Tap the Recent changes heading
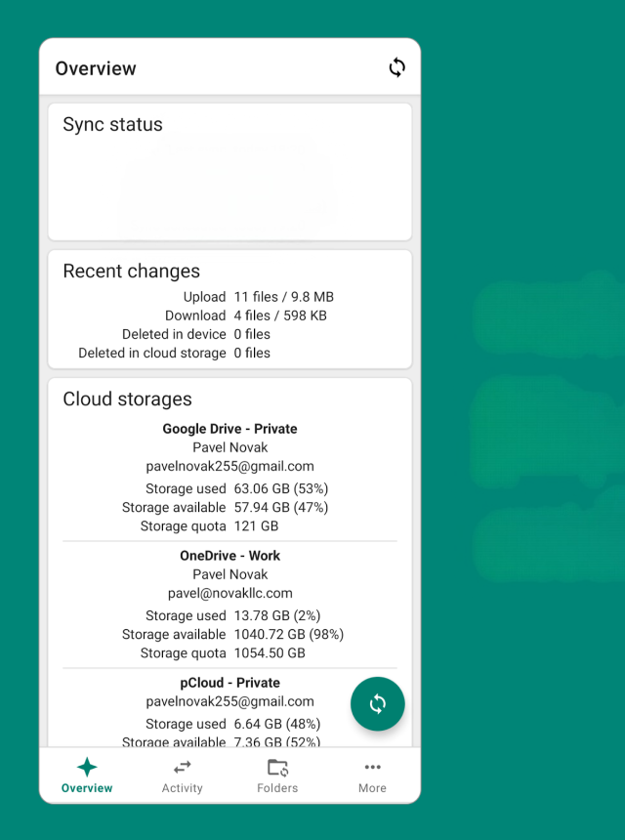Viewport: 625px width, 840px height. click(131, 272)
